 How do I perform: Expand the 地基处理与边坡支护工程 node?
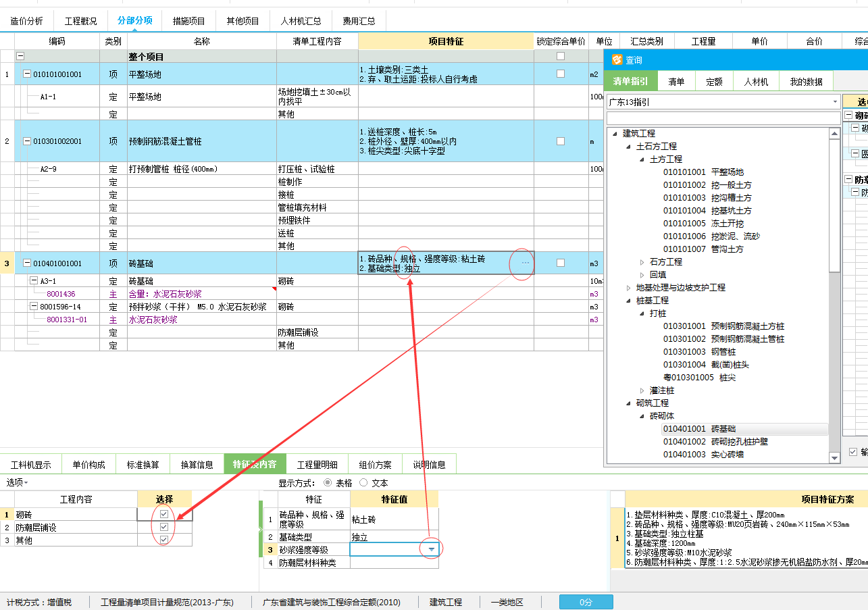click(628, 288)
